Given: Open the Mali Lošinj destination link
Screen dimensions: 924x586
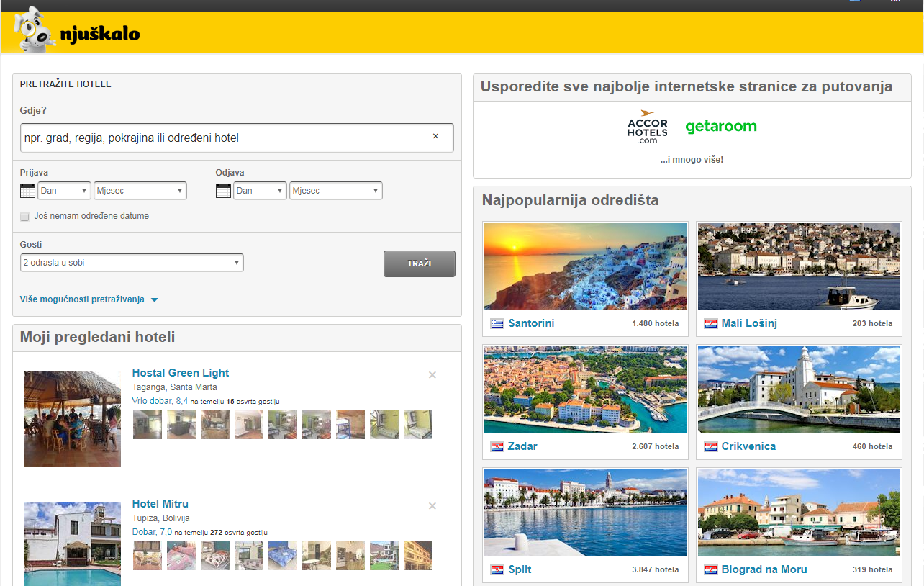Looking at the screenshot, I should click(749, 323).
